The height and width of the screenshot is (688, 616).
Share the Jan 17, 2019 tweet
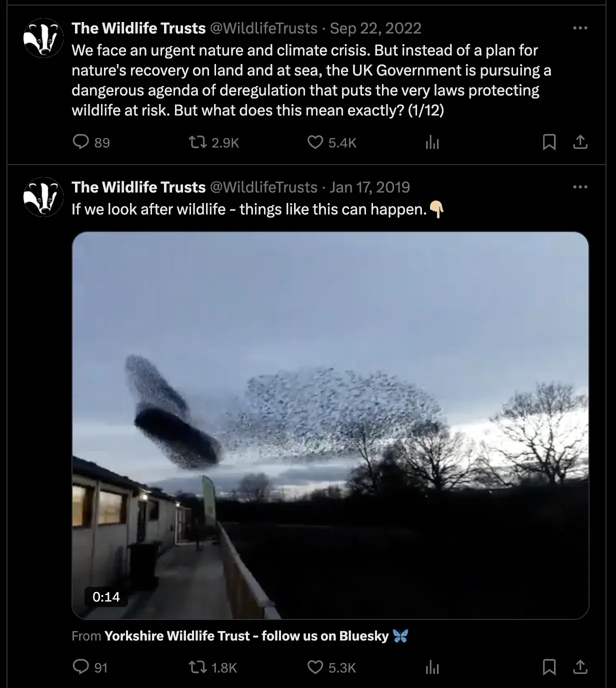click(580, 667)
